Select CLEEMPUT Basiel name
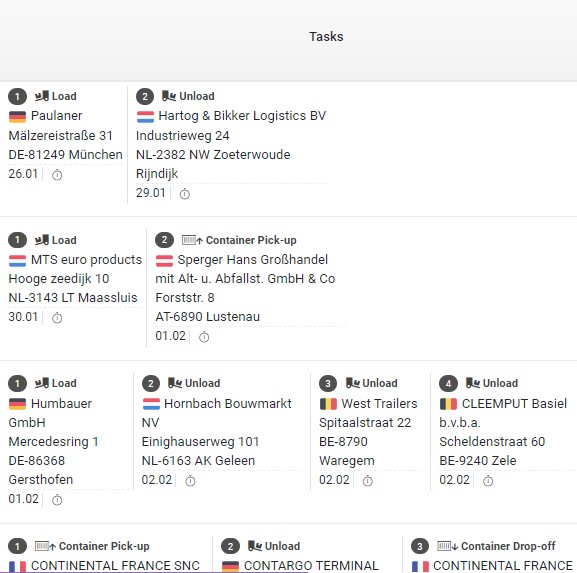577x573 pixels. (514, 404)
